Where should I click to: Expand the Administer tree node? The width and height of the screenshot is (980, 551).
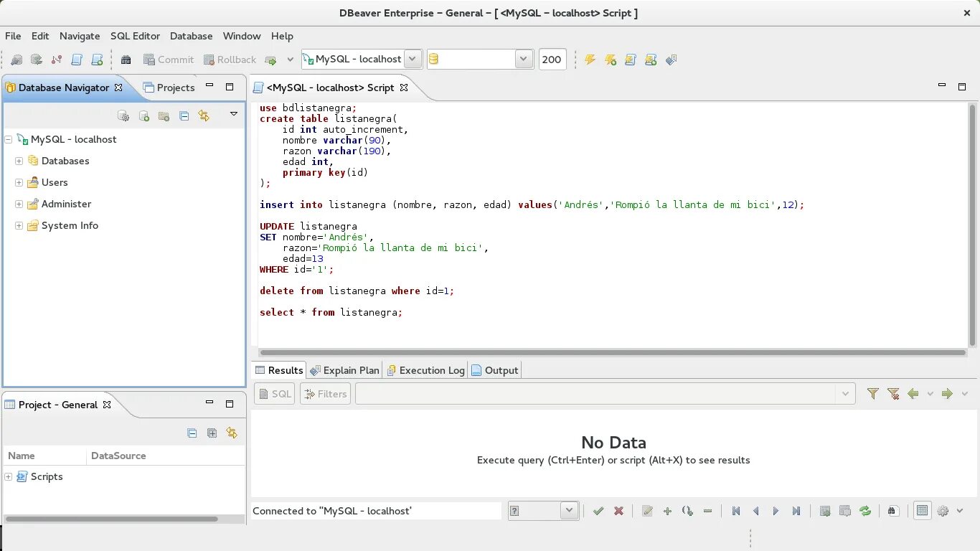19,204
